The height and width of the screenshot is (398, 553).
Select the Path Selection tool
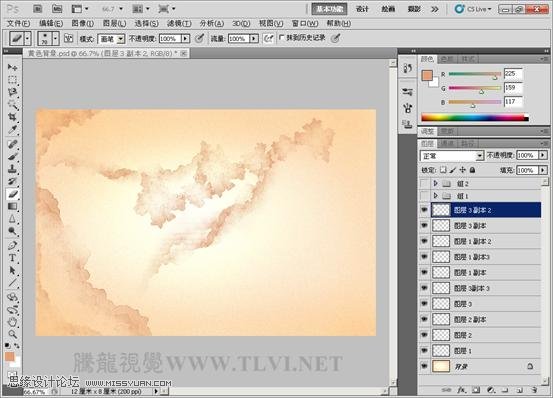click(x=13, y=271)
